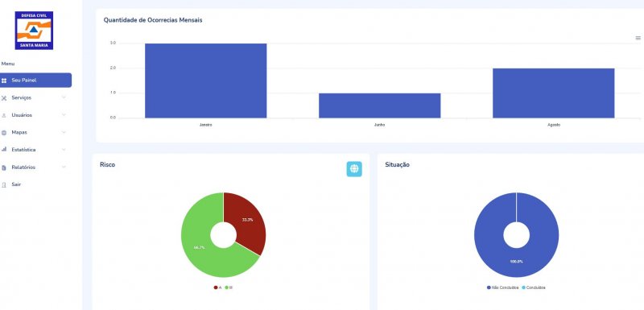This screenshot has width=644, height=310.
Task: Open the monthly chart hamburger menu
Action: pyautogui.click(x=638, y=38)
